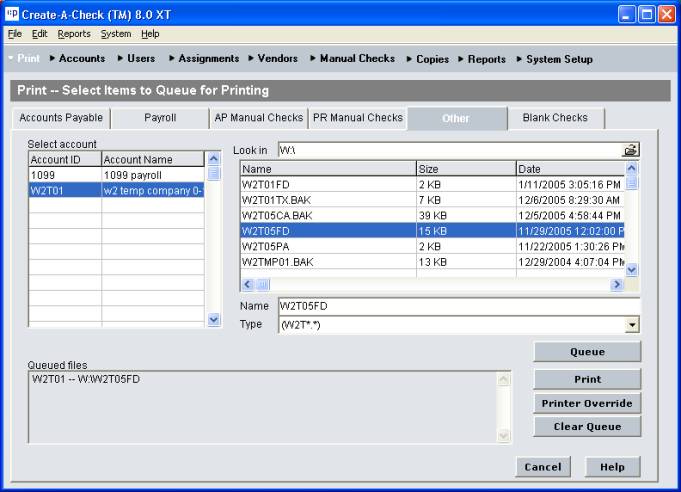The width and height of the screenshot is (681, 492).
Task: Click the Size column header
Action: 466,168
